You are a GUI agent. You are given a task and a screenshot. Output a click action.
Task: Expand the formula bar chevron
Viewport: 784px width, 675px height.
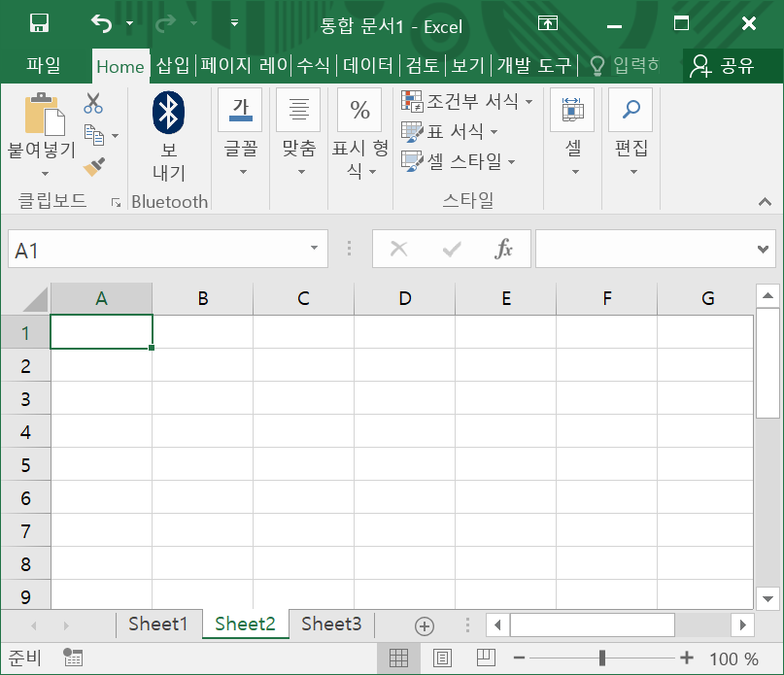coord(763,249)
